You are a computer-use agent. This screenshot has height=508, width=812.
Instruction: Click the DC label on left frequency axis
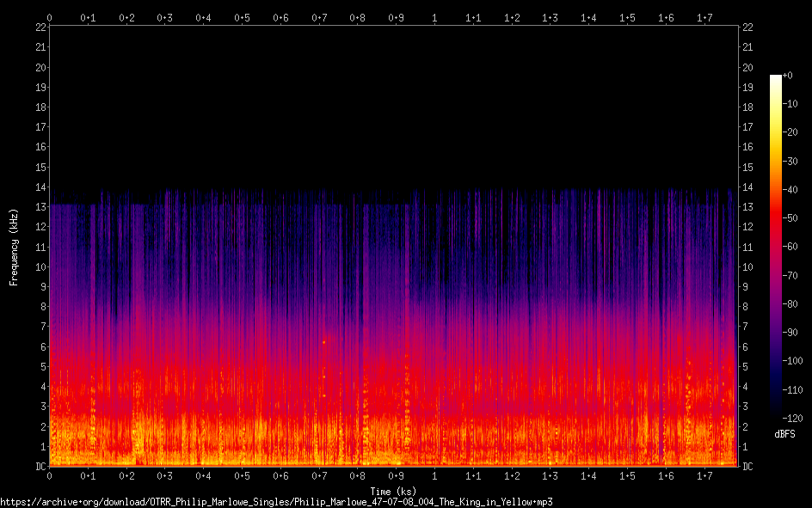(40, 467)
